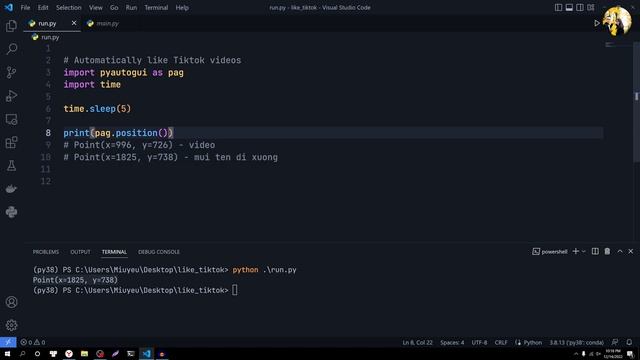This screenshot has width=640, height=360.
Task: Open the Remote Explorer view
Action: coord(11,119)
